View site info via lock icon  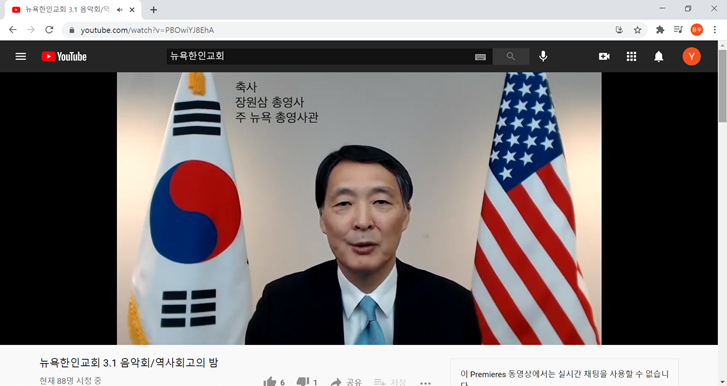click(71, 30)
